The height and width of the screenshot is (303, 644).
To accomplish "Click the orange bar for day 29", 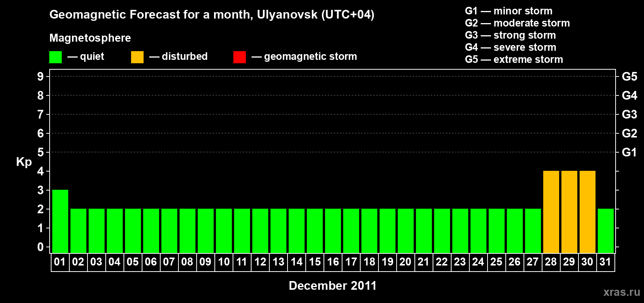I will pos(569,212).
